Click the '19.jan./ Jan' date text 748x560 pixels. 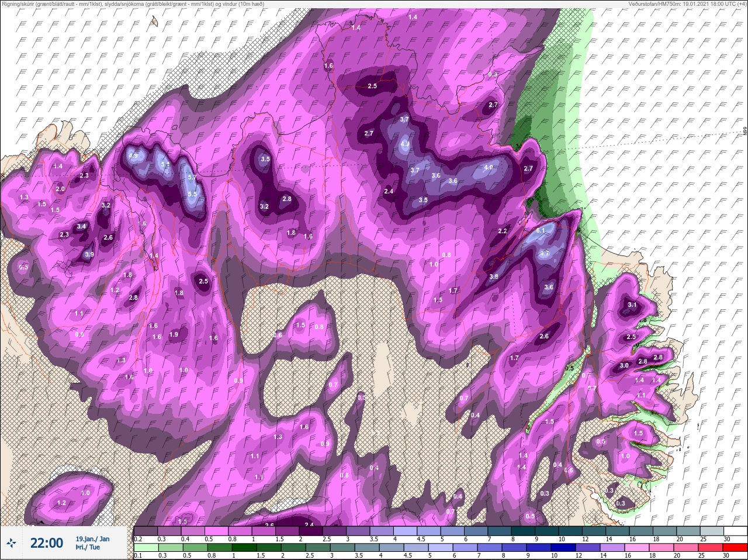click(x=92, y=538)
